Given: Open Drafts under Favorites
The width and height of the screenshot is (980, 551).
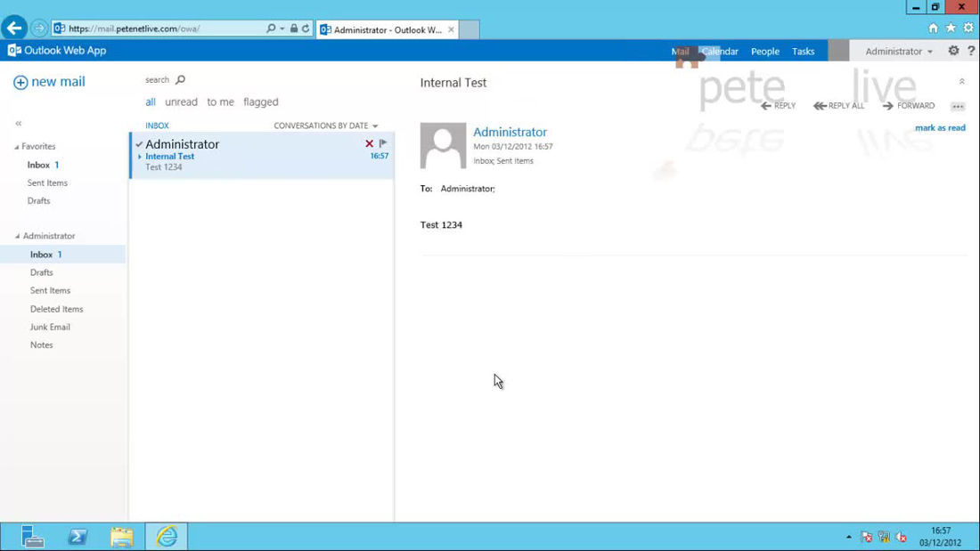Looking at the screenshot, I should (38, 201).
